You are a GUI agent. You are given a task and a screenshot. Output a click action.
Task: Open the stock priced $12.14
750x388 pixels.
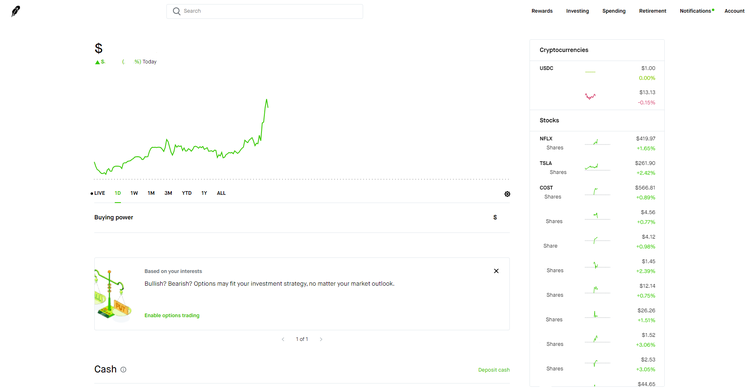click(597, 290)
